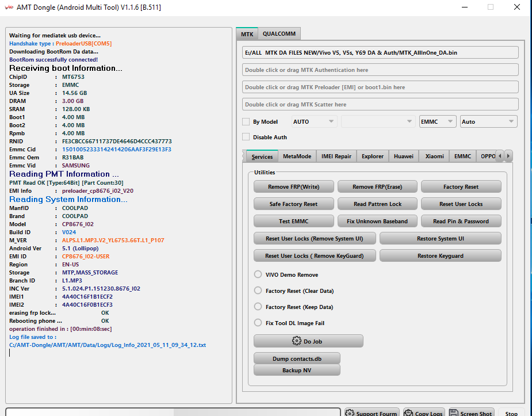
Task: Select Factory Reset (Keep Data) radio
Action: [x=258, y=307]
